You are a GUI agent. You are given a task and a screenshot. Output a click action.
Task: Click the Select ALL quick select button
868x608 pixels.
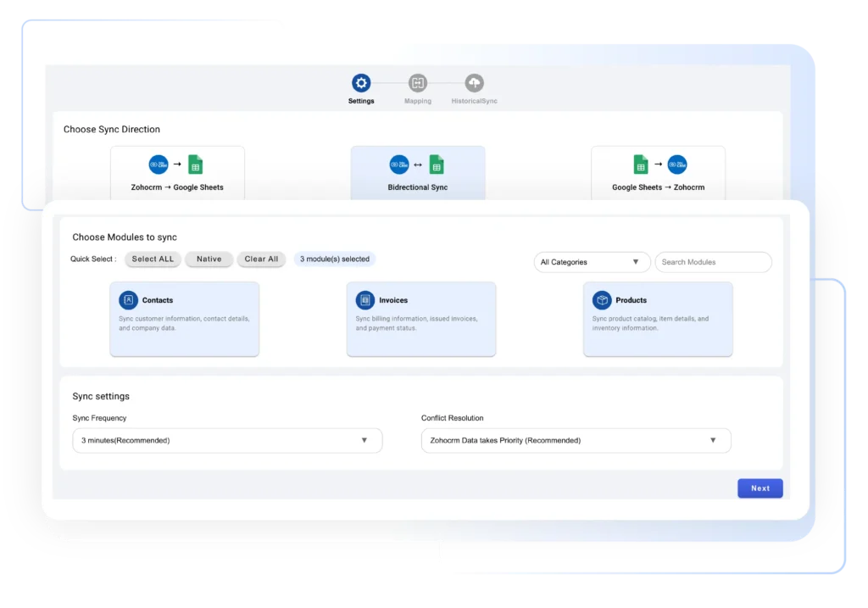click(153, 259)
